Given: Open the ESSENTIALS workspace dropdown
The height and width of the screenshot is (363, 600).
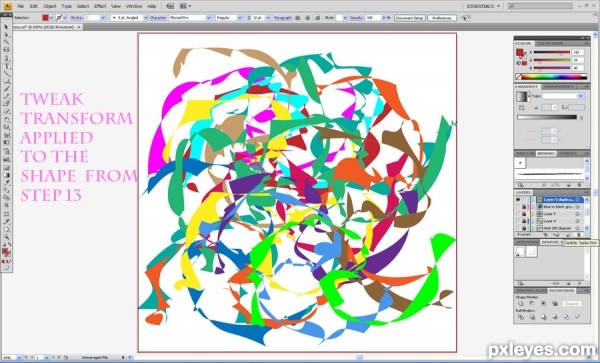Looking at the screenshot, I should 484,6.
